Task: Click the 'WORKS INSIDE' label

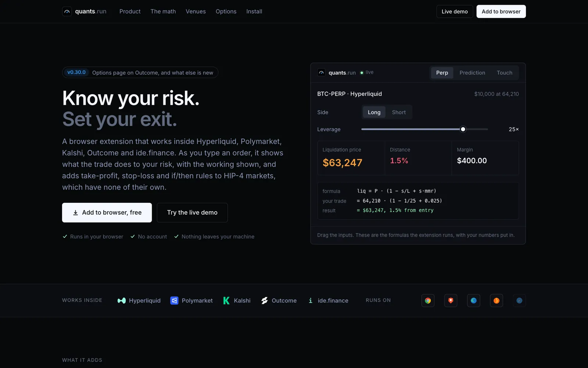Action: pyautogui.click(x=82, y=300)
